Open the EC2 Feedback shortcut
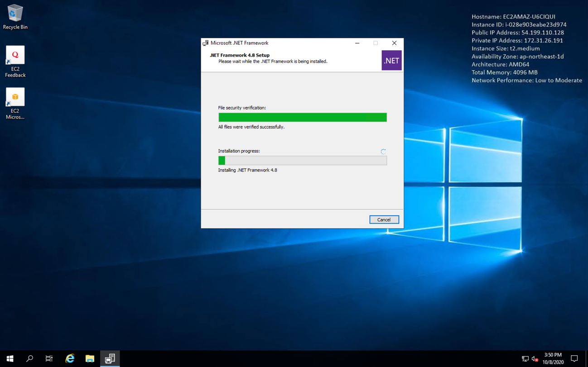 [x=15, y=62]
